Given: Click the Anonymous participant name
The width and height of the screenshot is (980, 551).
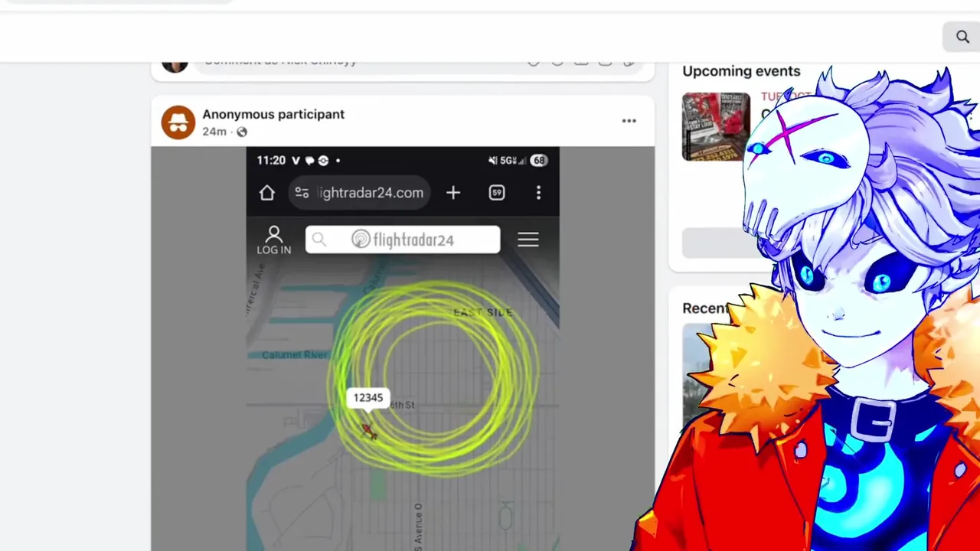Looking at the screenshot, I should coord(273,114).
